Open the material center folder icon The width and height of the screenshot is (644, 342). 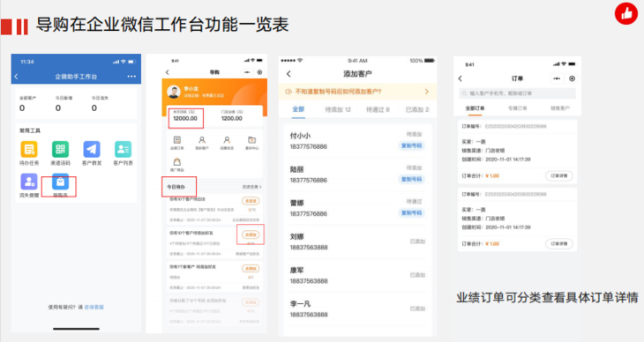pyautogui.click(x=251, y=140)
